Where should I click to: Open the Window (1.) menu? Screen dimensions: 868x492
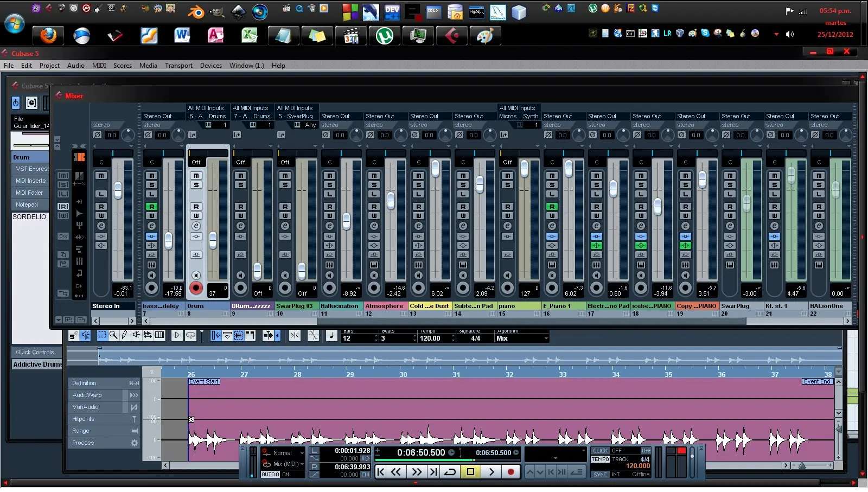coord(247,66)
